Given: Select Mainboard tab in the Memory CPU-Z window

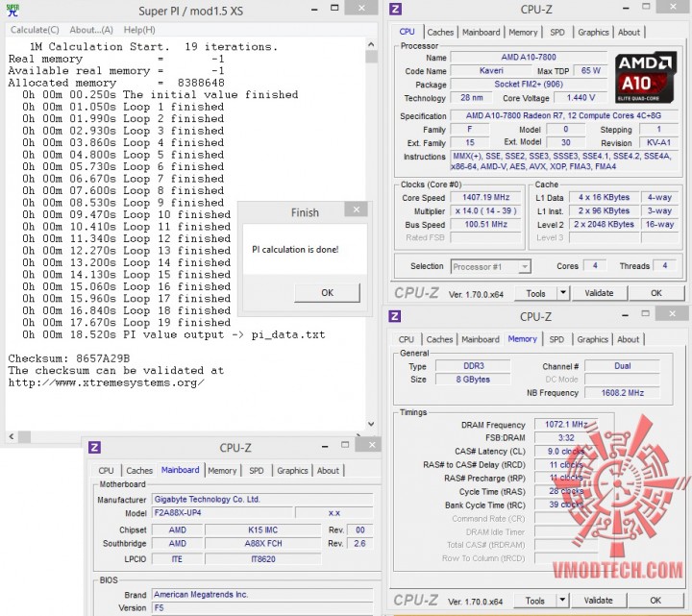Looking at the screenshot, I should [481, 339].
